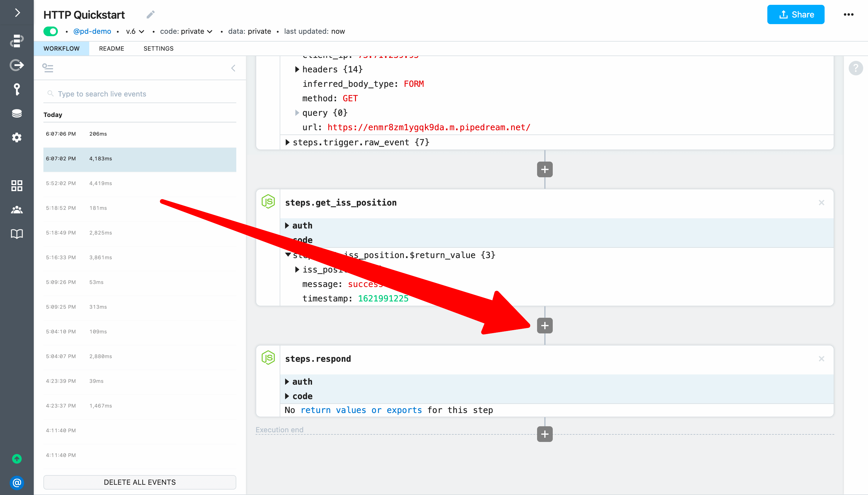
Task: Open the v.6 version dropdown
Action: pos(135,31)
